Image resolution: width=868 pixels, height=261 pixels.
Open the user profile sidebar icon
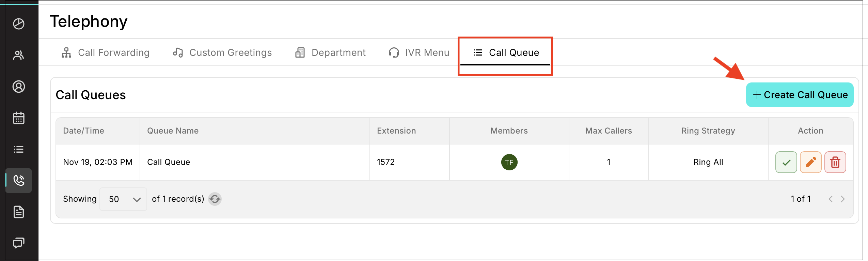[x=19, y=87]
